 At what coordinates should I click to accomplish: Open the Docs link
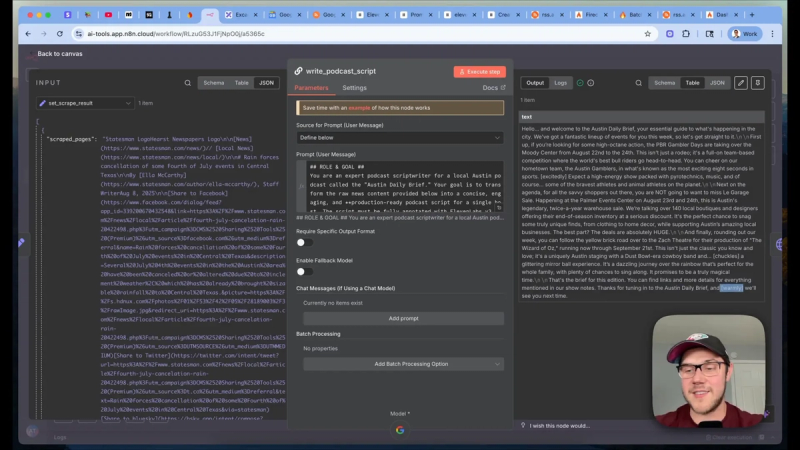493,88
